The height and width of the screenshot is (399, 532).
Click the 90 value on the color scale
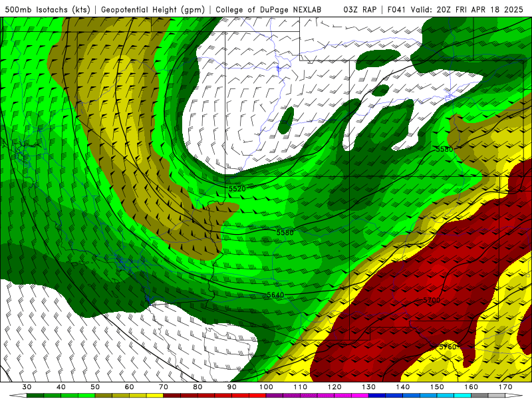pos(231,387)
